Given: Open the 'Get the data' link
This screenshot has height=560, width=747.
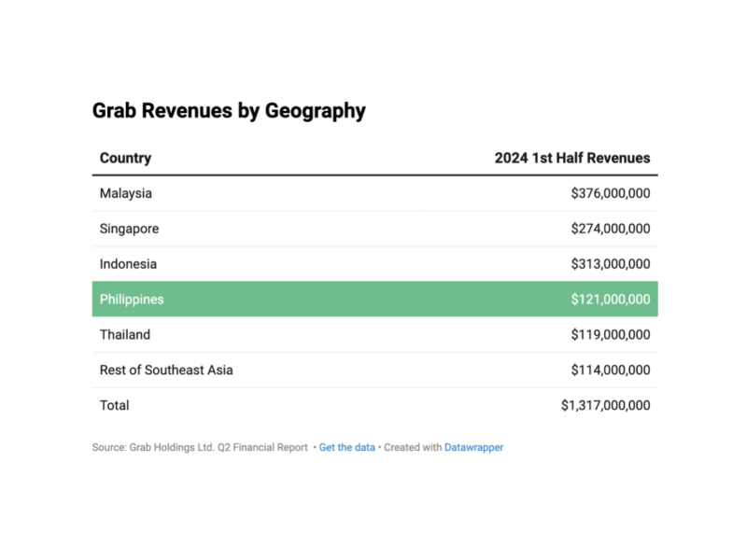Looking at the screenshot, I should point(346,447).
